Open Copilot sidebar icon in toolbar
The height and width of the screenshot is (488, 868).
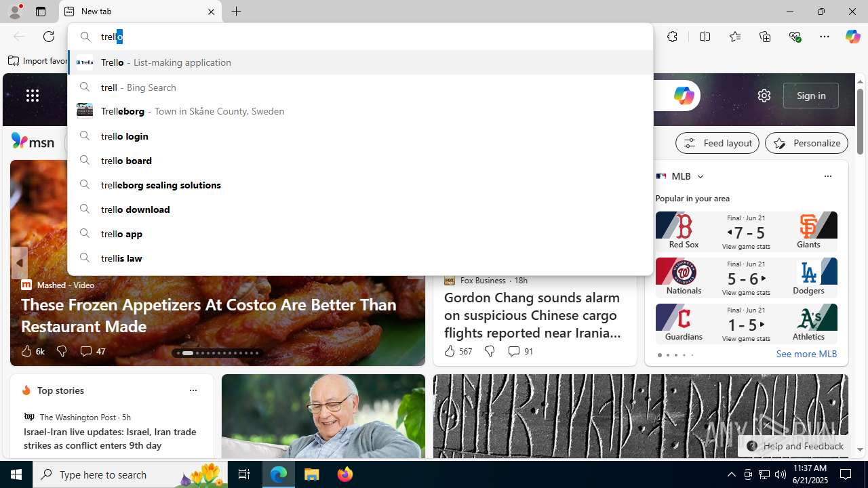pyautogui.click(x=852, y=37)
